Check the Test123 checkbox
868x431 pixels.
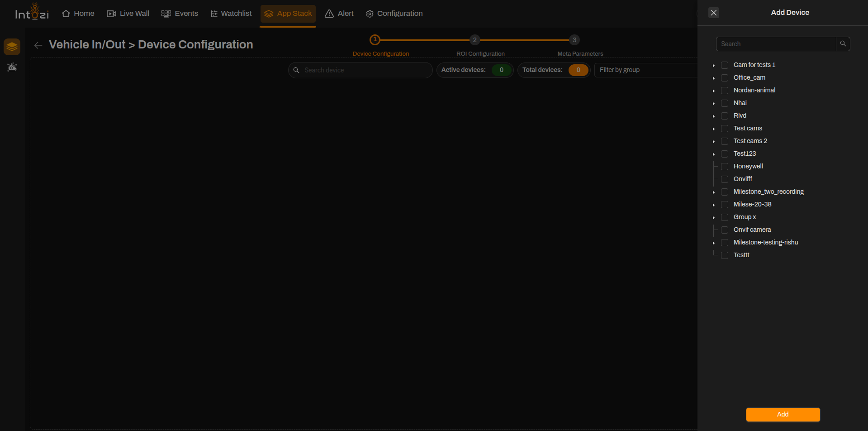click(725, 154)
